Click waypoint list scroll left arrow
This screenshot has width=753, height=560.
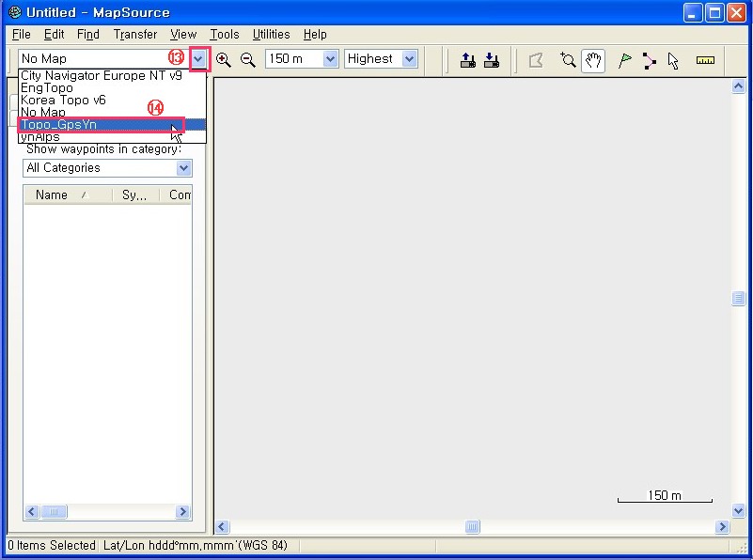(32, 511)
